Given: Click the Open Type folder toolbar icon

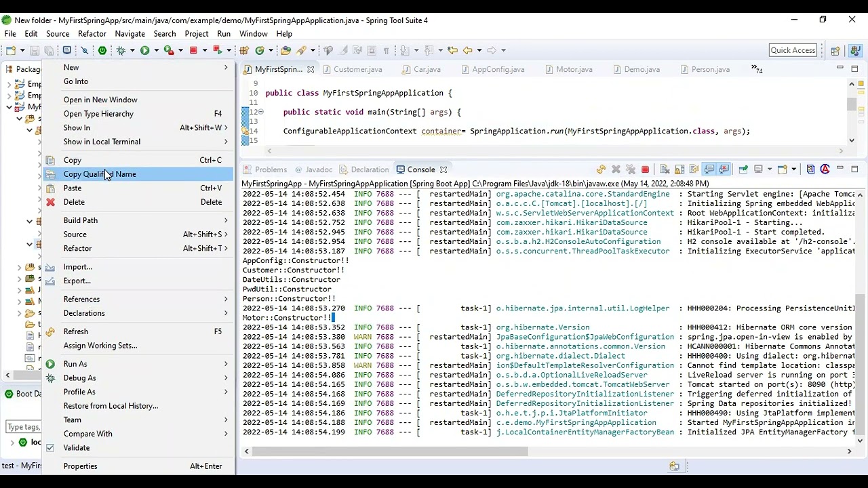Looking at the screenshot, I should click(x=285, y=50).
